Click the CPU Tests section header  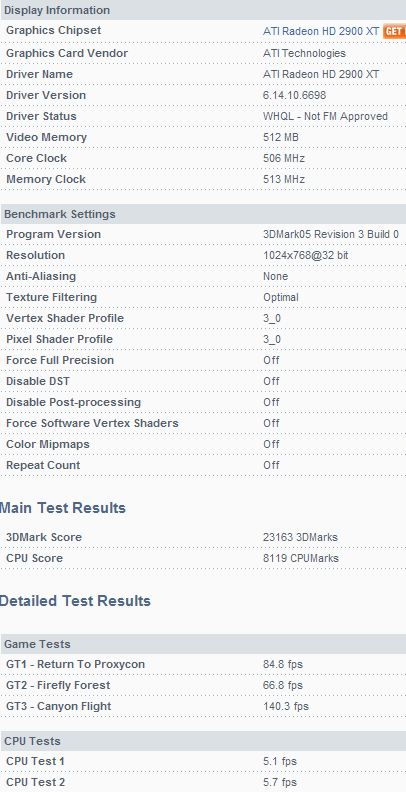(x=203, y=741)
